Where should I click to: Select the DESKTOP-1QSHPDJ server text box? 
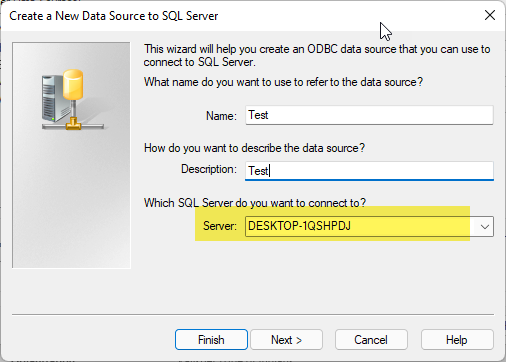tap(361, 226)
